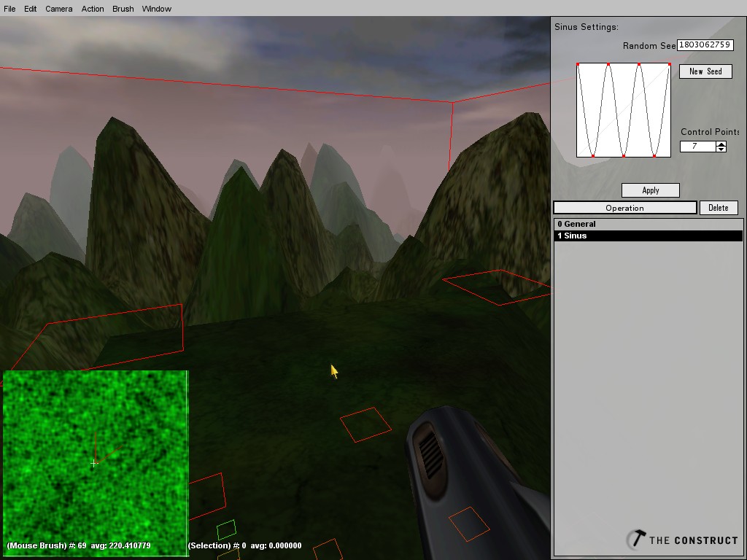The width and height of the screenshot is (747, 560).
Task: Click the Operation button
Action: click(625, 208)
